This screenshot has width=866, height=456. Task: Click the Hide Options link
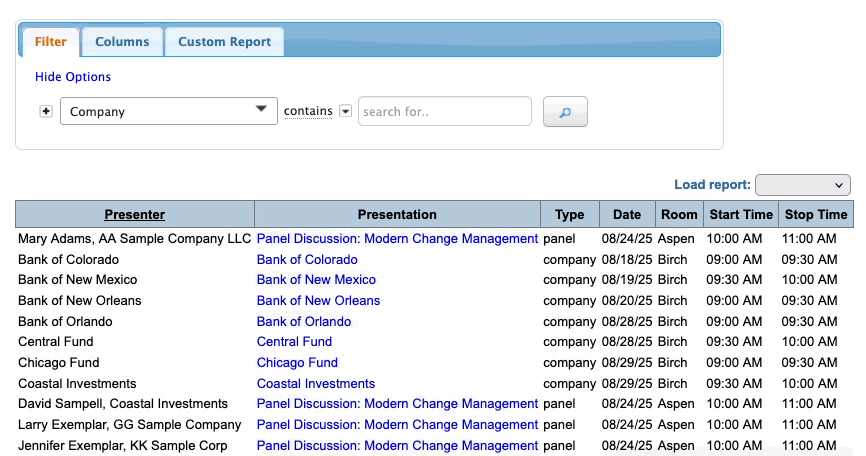coord(73,77)
